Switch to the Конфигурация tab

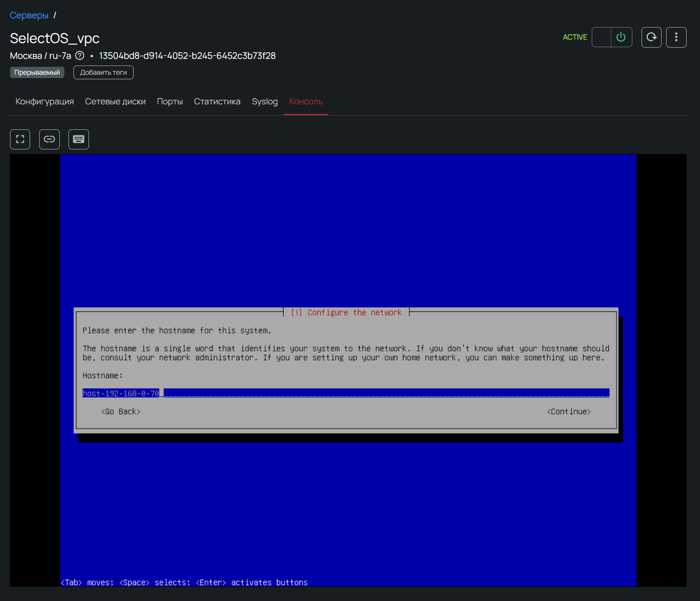click(45, 101)
